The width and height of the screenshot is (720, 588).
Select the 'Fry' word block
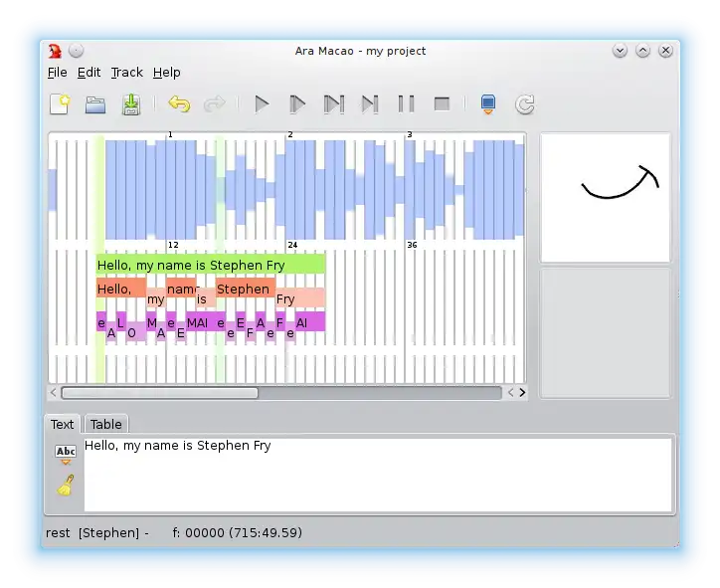pyautogui.click(x=300, y=298)
